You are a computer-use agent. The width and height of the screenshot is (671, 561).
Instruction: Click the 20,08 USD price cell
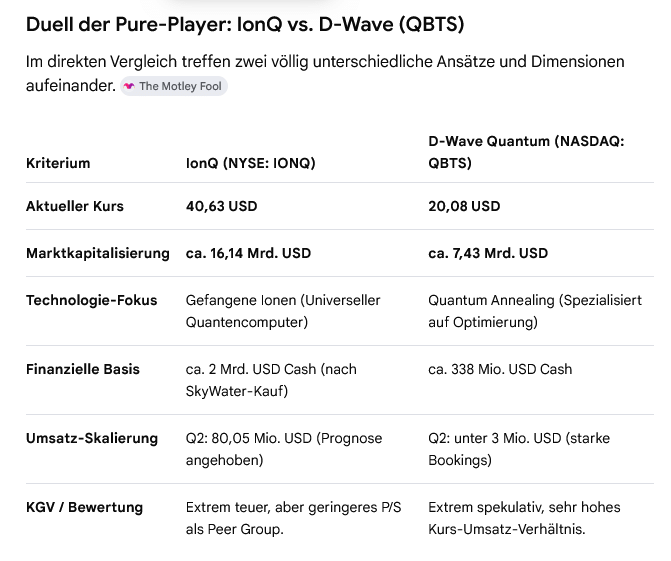[x=464, y=206]
